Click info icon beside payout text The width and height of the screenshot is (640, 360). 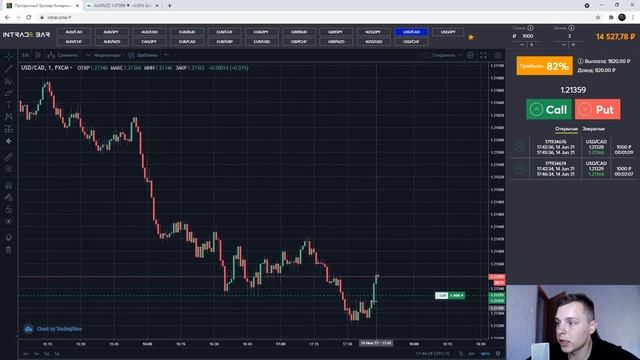(580, 61)
